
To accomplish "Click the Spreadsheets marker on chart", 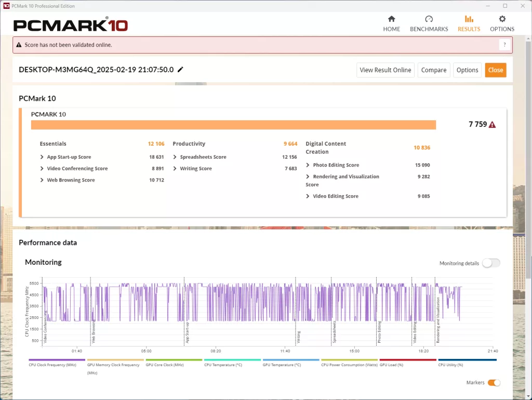I will tap(334, 332).
